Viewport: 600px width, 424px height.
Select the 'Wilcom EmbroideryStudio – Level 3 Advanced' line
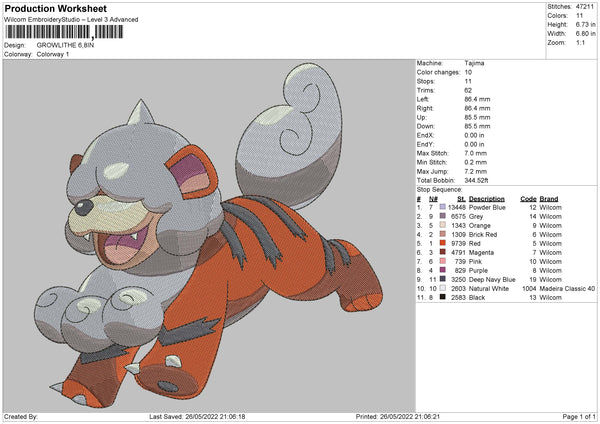click(x=71, y=20)
